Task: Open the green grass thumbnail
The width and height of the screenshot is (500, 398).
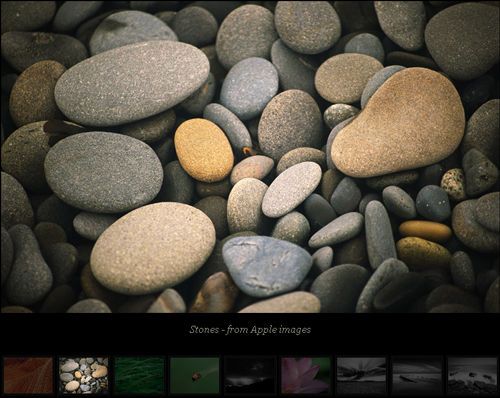Action: (139, 375)
